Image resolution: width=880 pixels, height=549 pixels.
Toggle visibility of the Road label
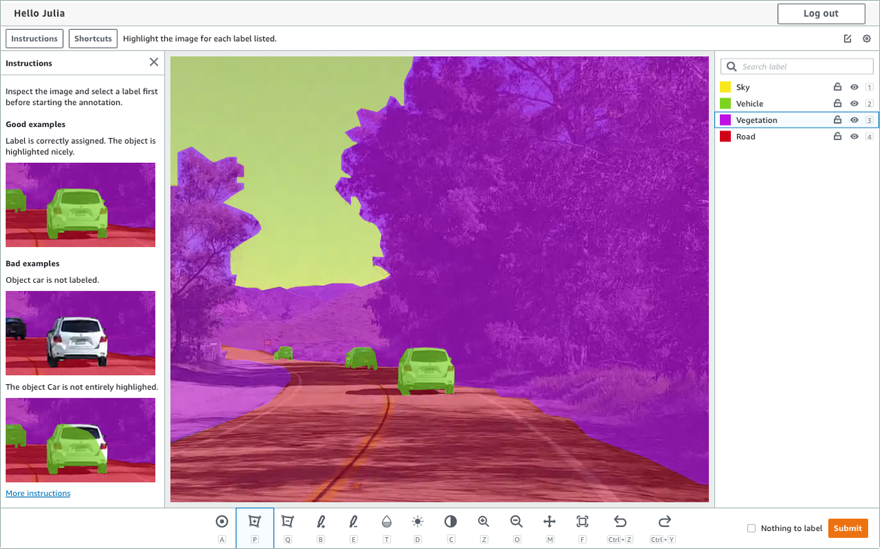(854, 136)
